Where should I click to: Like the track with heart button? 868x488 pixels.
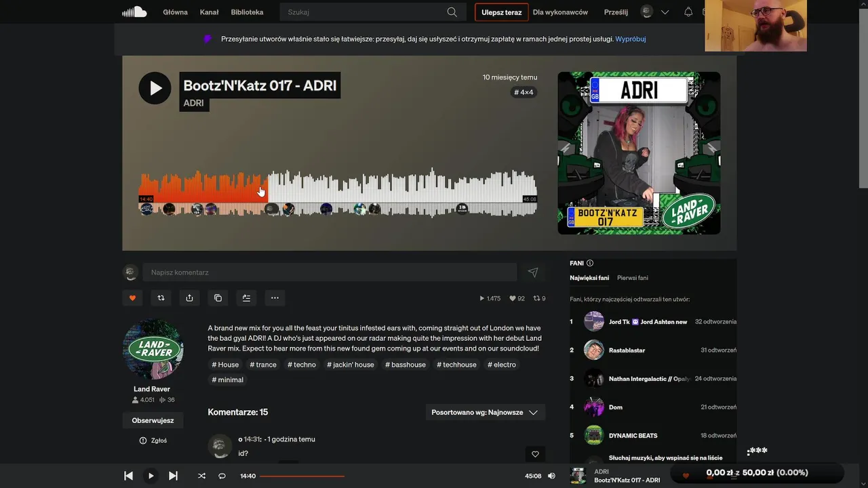point(132,298)
